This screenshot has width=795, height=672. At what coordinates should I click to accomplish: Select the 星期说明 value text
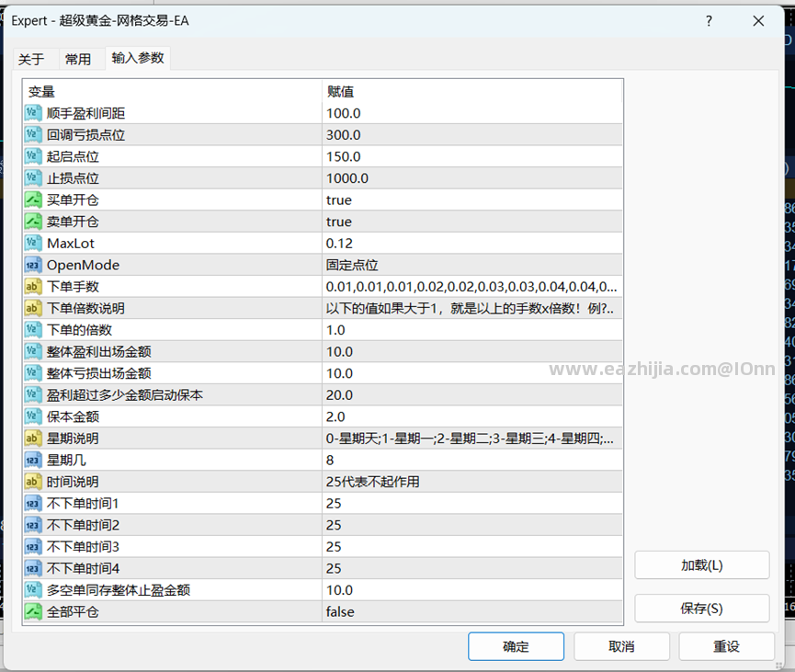tap(472, 439)
